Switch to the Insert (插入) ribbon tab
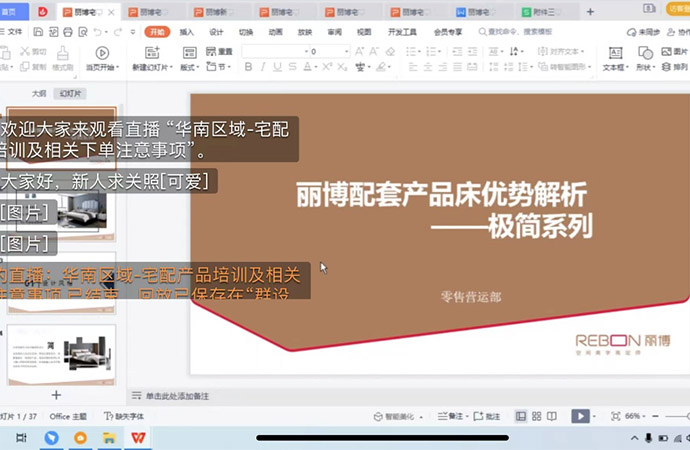This screenshot has width=690, height=450. pyautogui.click(x=187, y=32)
